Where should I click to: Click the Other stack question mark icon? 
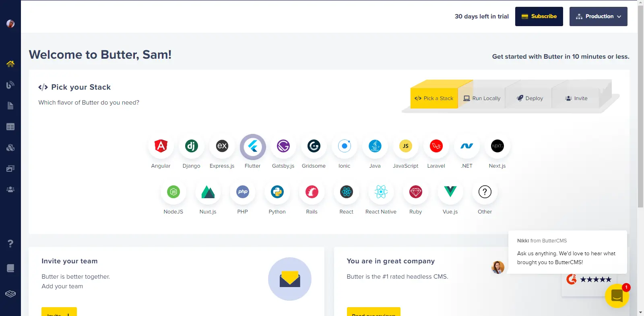point(485,192)
